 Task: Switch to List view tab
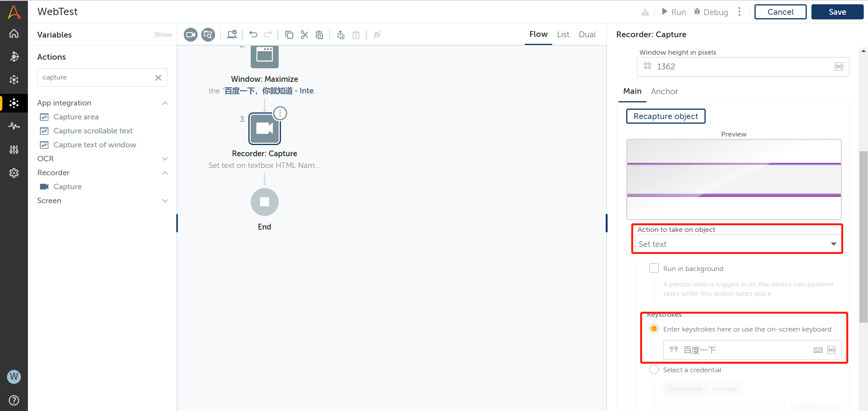[x=563, y=35]
